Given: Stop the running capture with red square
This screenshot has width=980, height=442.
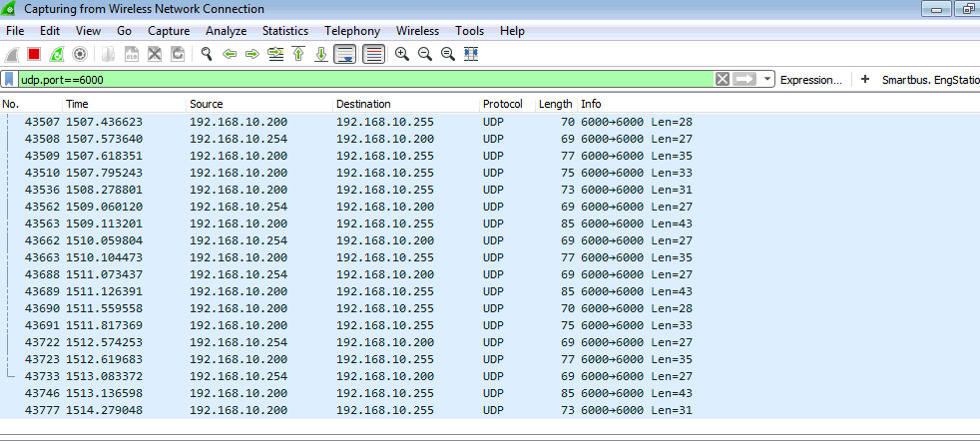Looking at the screenshot, I should pos(34,55).
